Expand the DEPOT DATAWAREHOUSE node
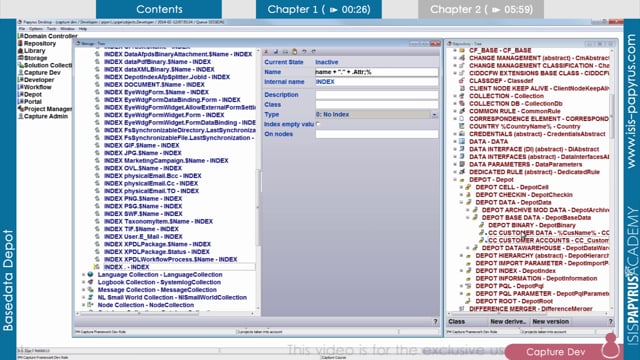 click(x=468, y=248)
